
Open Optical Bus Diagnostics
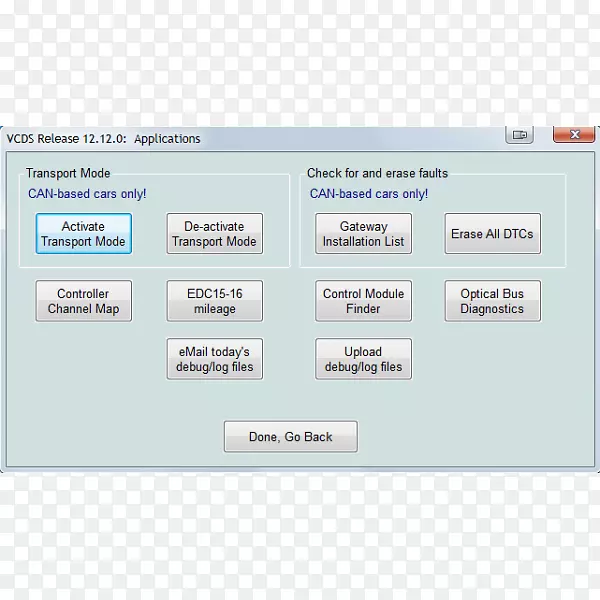click(x=492, y=301)
